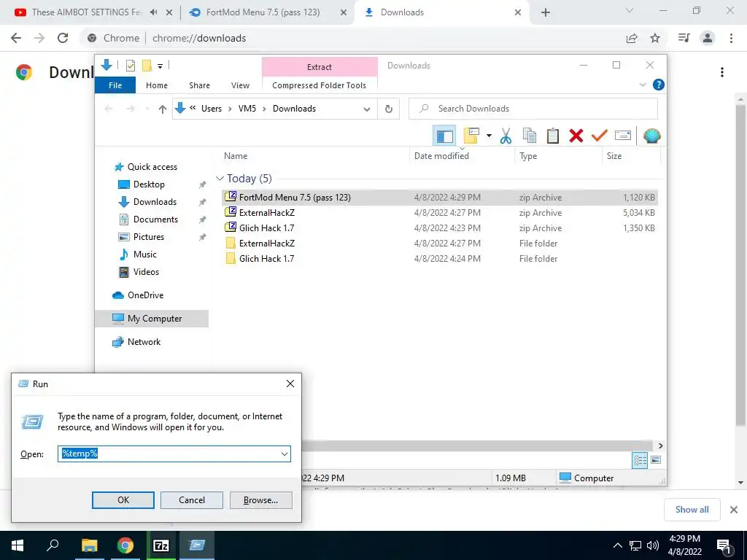Viewport: 747px width, 560px height.
Task: Click Show all in Chrome downloads bar
Action: (692, 510)
